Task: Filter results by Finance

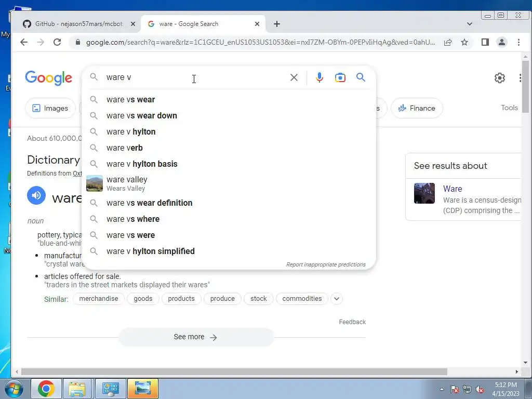Action: coord(417,108)
